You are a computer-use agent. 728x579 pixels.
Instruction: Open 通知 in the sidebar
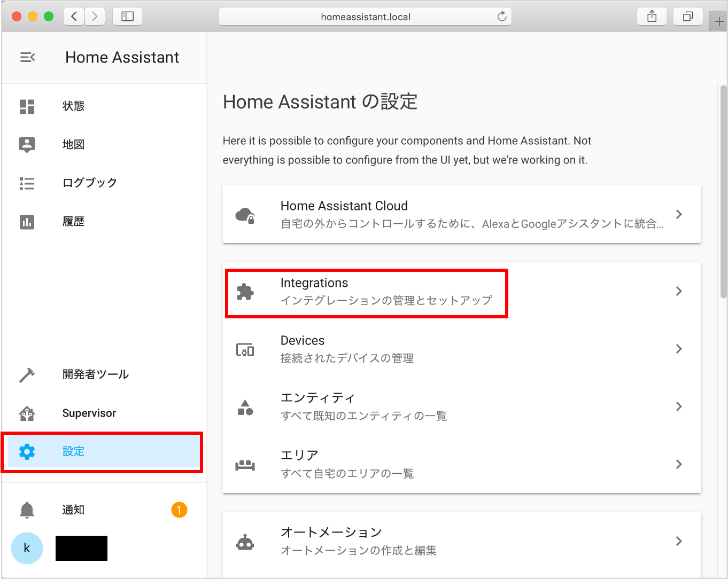click(73, 510)
